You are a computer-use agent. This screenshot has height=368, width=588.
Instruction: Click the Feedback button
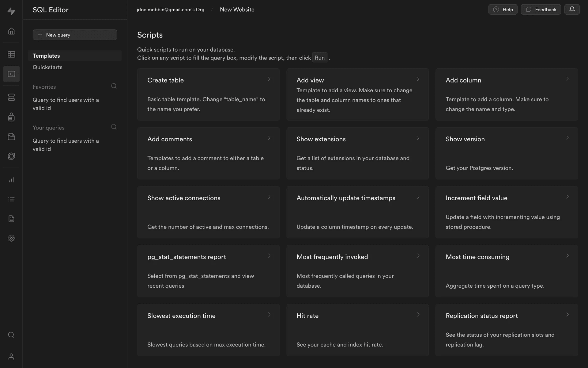coord(541,10)
